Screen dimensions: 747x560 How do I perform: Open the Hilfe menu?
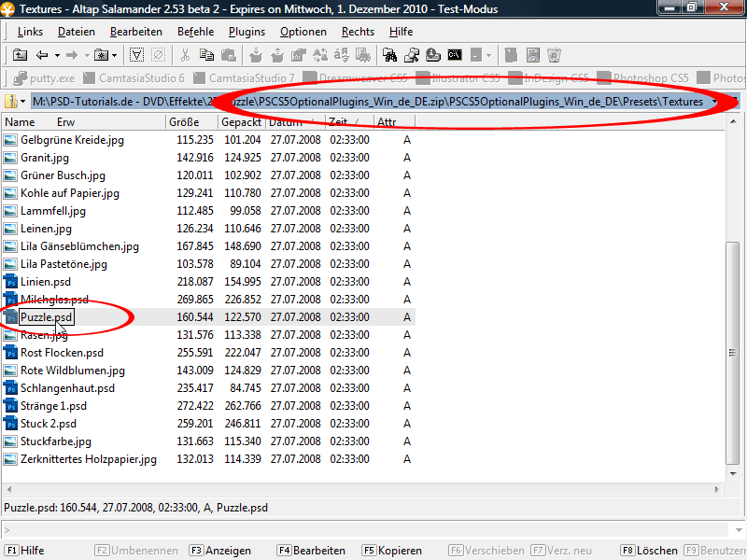tap(402, 32)
